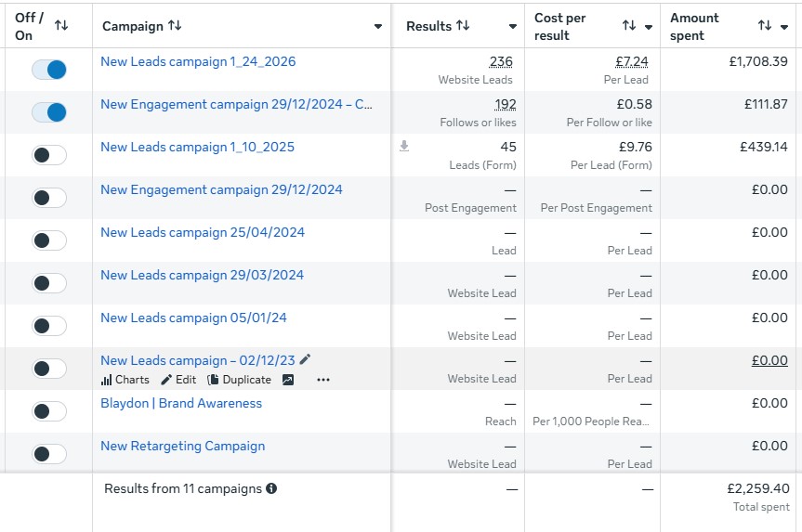The width and height of the screenshot is (802, 532).
Task: Open the untruncated New Engagement campaign 29/12/2024 link
Action: click(221, 189)
